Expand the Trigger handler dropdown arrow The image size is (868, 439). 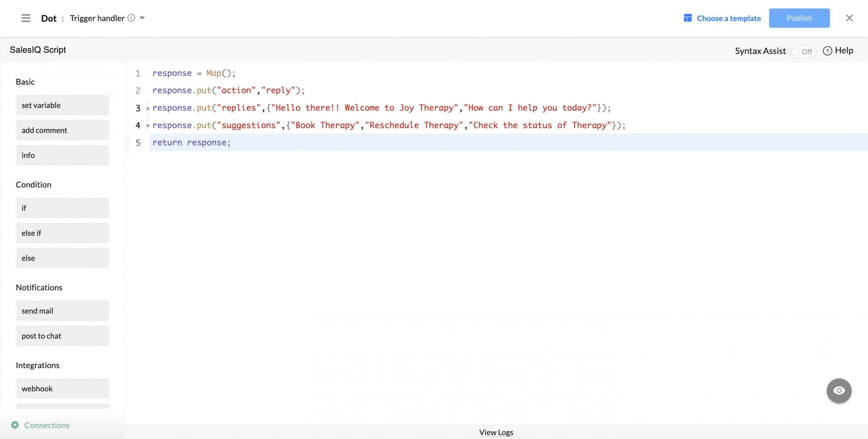(142, 18)
